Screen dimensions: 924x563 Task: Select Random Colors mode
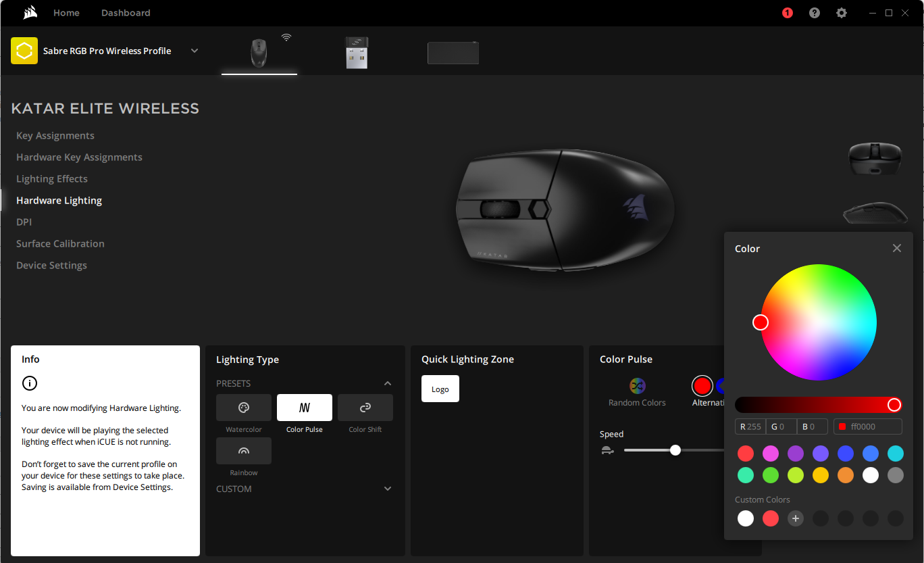(x=637, y=386)
